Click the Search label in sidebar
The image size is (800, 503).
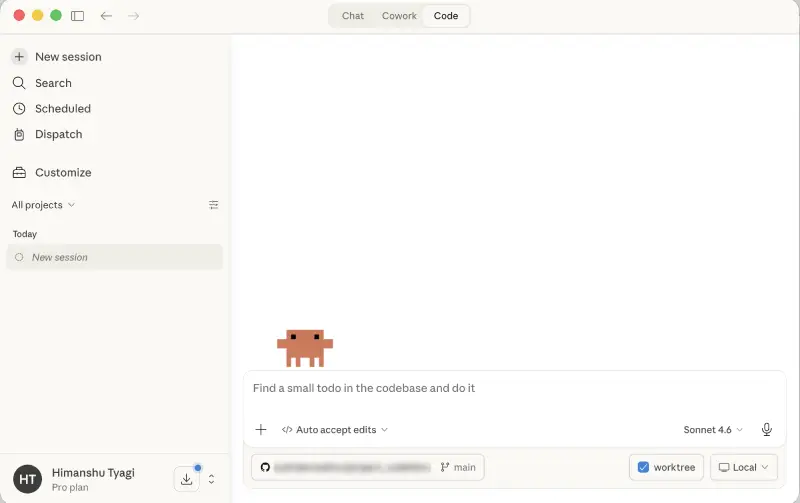tap(53, 83)
